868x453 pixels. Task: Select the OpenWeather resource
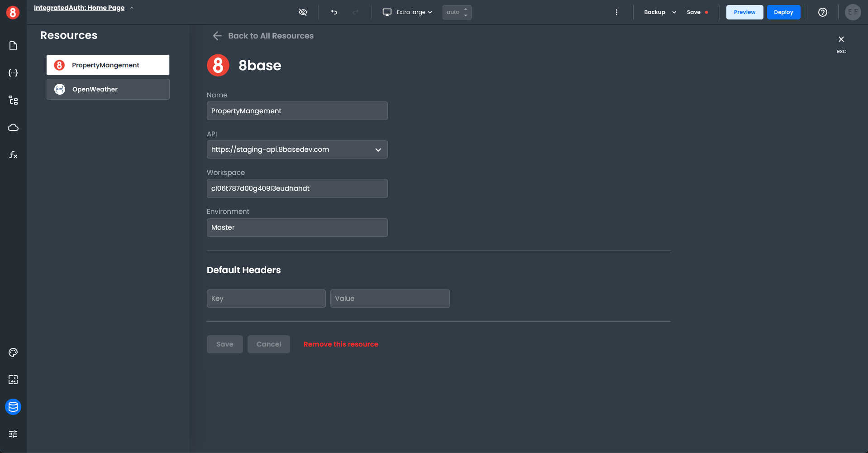[108, 89]
